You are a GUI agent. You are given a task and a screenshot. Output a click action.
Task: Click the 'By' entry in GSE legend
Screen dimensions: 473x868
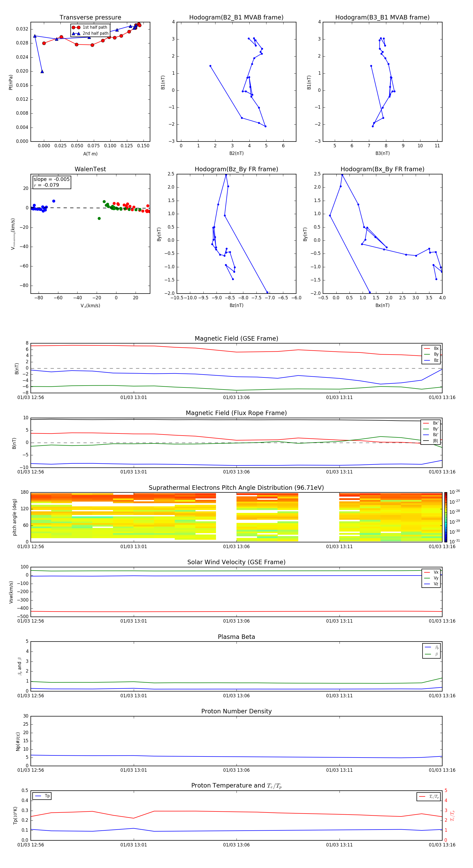pyautogui.click(x=431, y=354)
